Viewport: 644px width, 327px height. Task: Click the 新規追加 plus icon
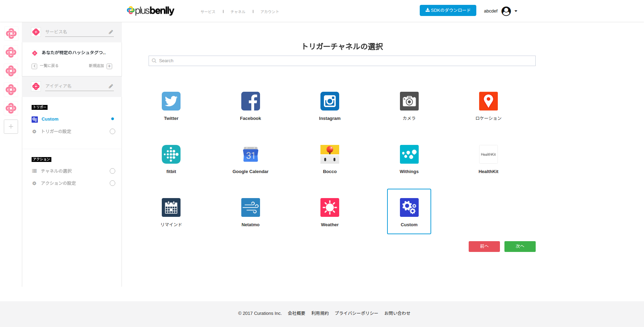(109, 66)
